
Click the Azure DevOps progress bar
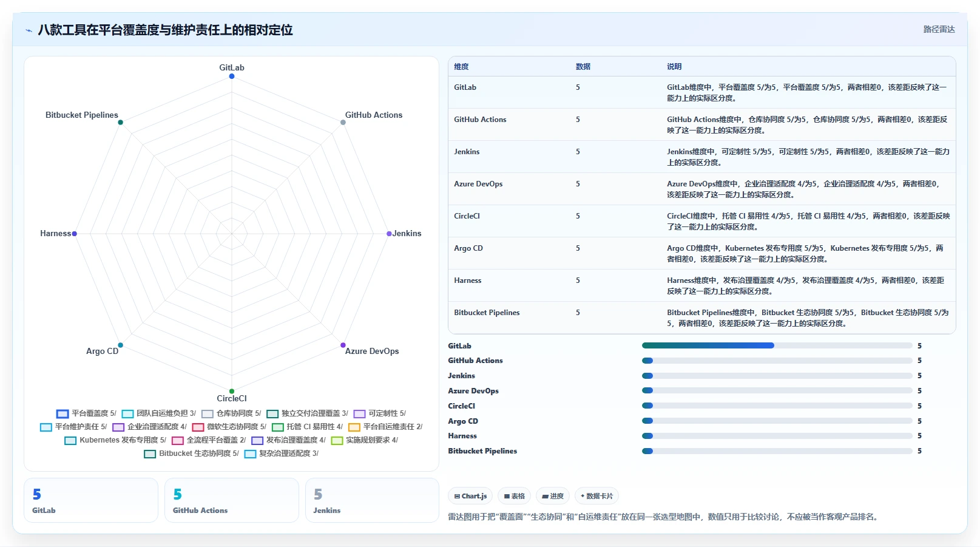777,391
